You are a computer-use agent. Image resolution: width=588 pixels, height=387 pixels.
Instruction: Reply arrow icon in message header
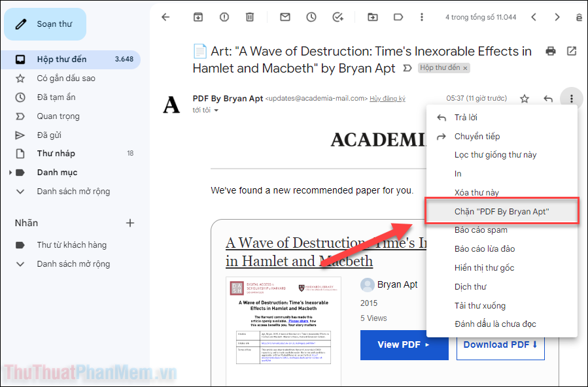(x=548, y=99)
